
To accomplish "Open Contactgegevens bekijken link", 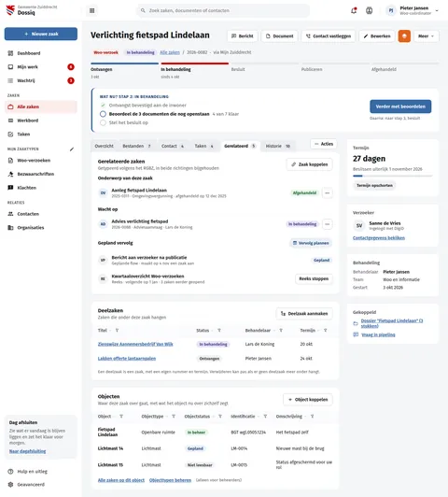I will (379, 238).
